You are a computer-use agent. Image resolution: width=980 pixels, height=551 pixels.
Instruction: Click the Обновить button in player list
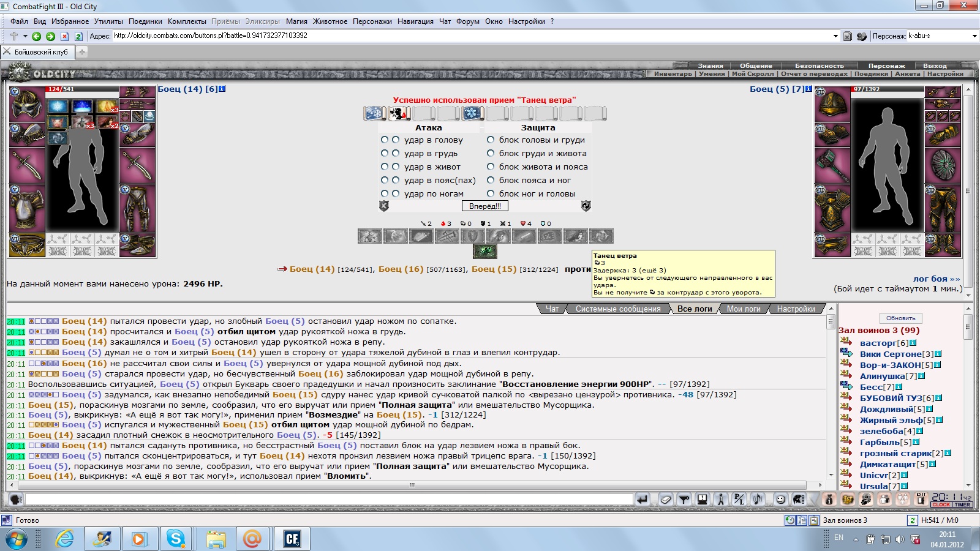900,318
